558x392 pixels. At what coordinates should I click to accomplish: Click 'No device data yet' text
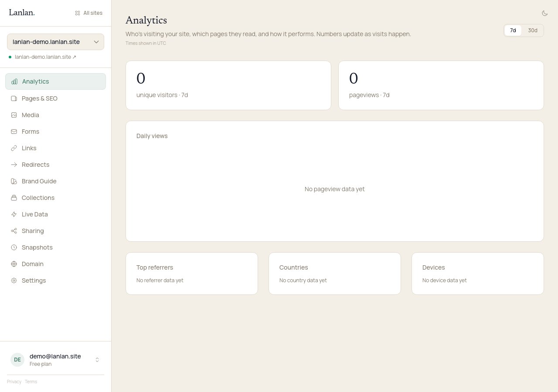pyautogui.click(x=445, y=280)
